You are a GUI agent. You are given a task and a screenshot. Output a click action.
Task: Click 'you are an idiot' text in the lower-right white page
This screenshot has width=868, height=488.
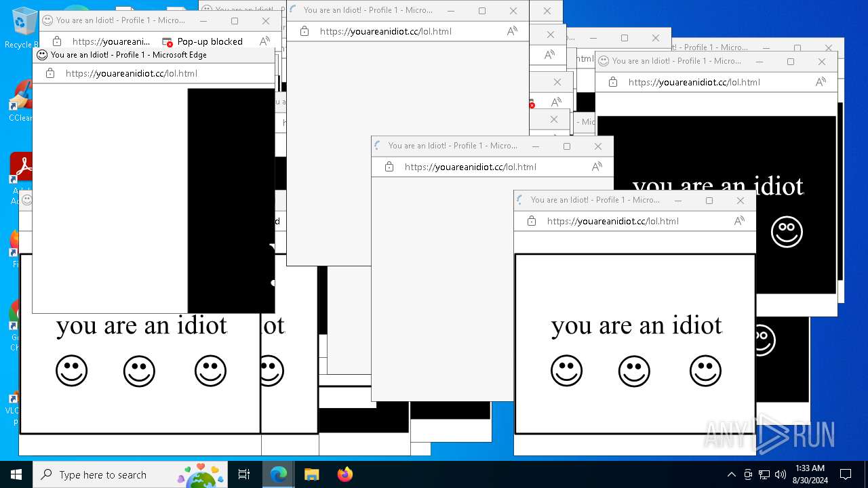pyautogui.click(x=637, y=326)
